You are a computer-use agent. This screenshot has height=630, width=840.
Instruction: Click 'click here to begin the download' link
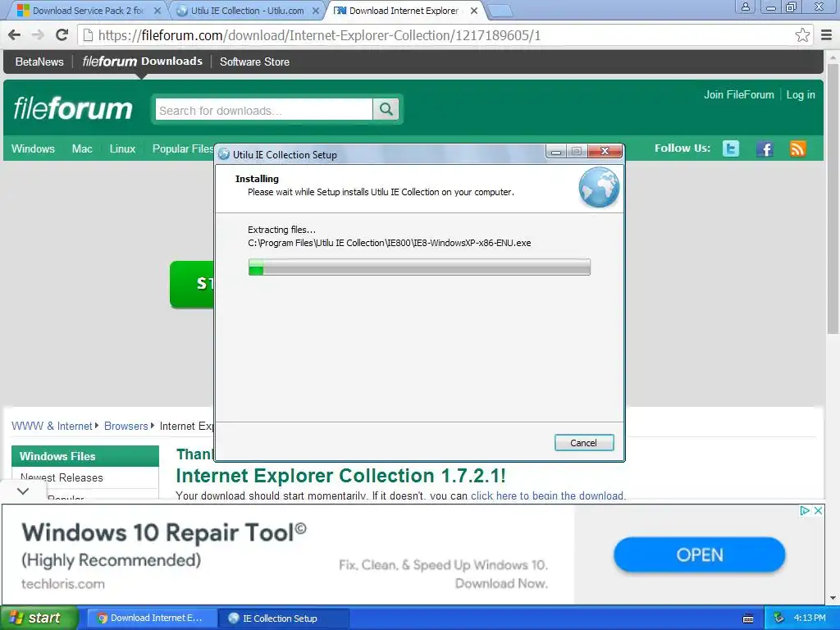pyautogui.click(x=547, y=495)
